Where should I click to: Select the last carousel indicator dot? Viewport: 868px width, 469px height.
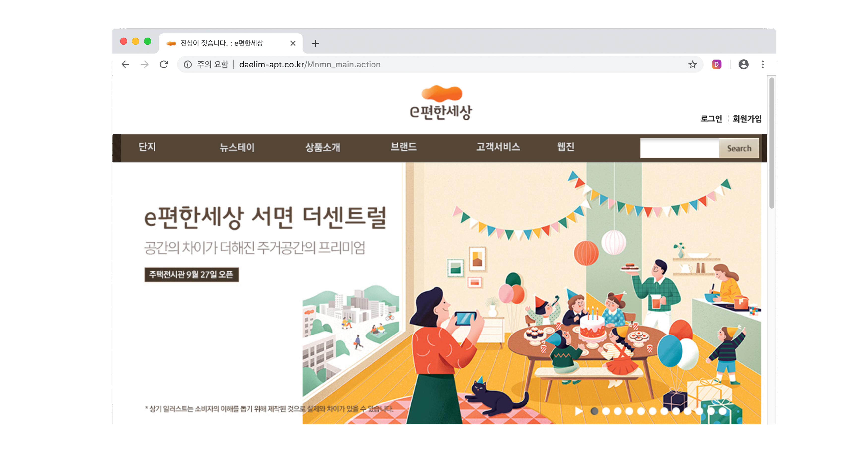click(722, 411)
